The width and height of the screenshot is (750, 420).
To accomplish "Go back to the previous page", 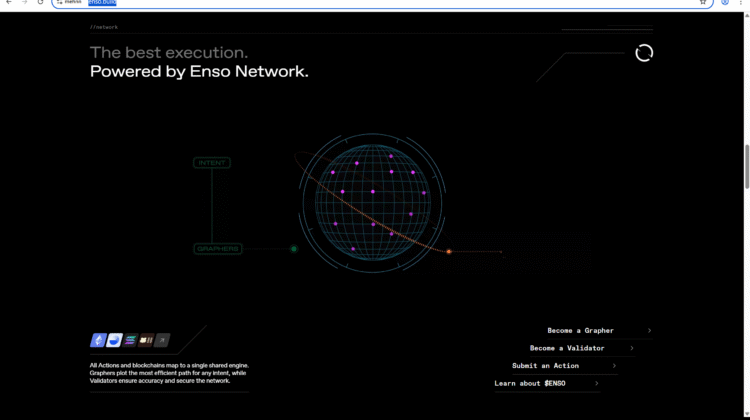I will [x=8, y=3].
